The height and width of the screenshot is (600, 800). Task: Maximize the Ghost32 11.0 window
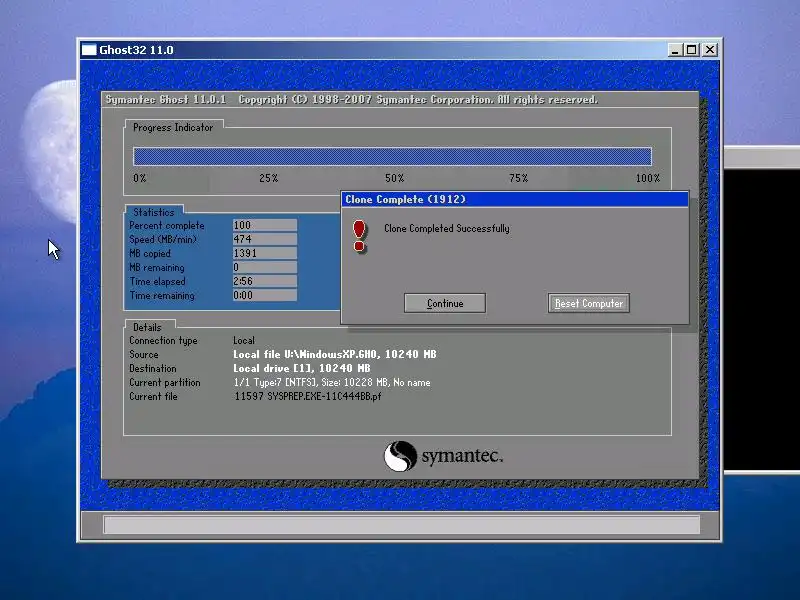tap(692, 49)
